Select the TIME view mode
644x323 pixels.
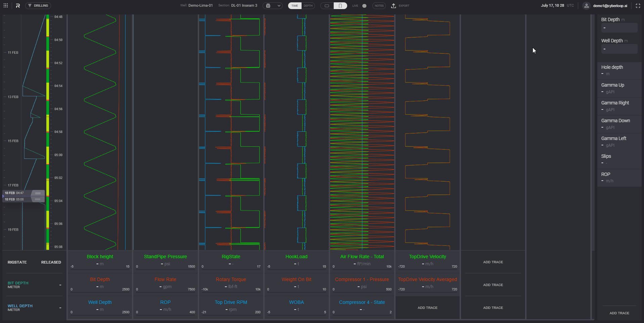point(294,6)
